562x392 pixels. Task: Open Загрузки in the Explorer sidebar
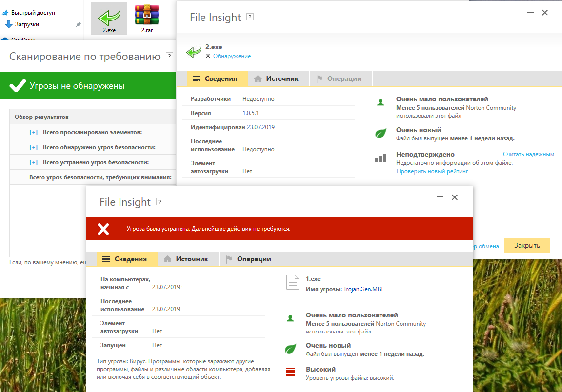click(x=27, y=24)
